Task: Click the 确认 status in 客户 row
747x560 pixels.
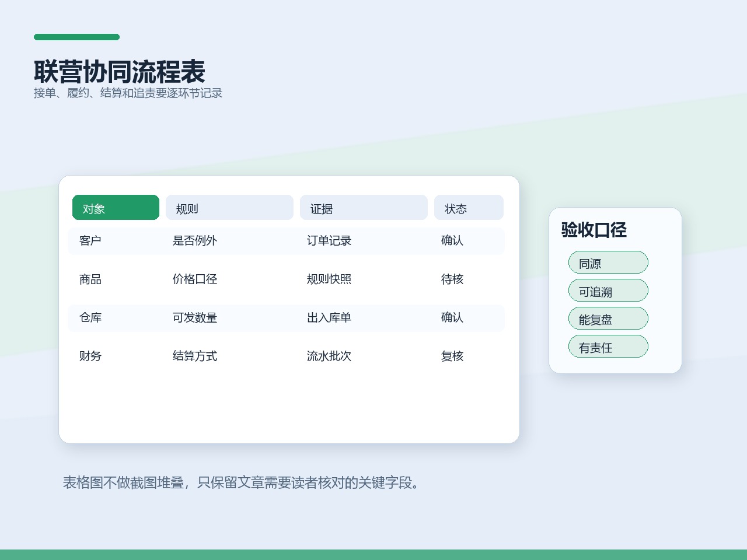Action: click(x=452, y=241)
